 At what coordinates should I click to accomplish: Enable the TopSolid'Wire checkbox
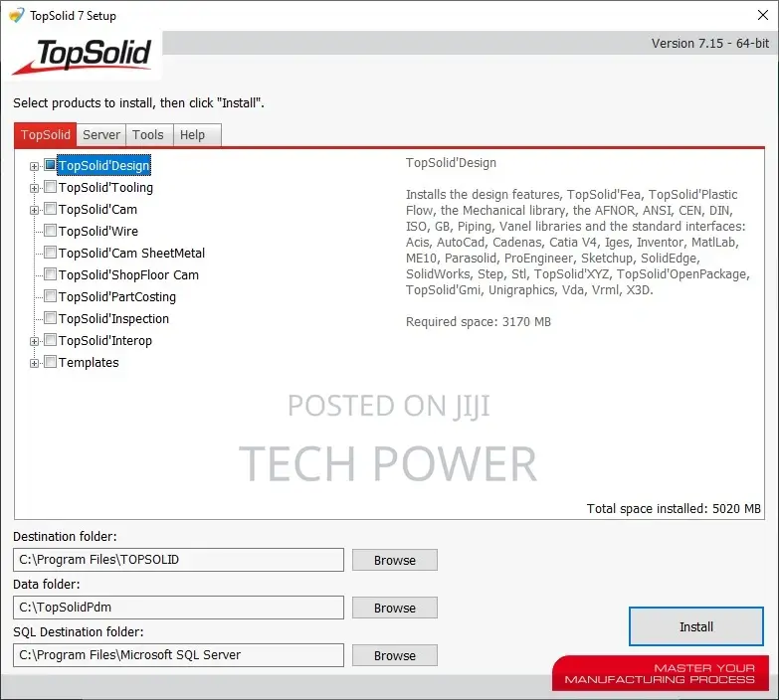coord(50,231)
